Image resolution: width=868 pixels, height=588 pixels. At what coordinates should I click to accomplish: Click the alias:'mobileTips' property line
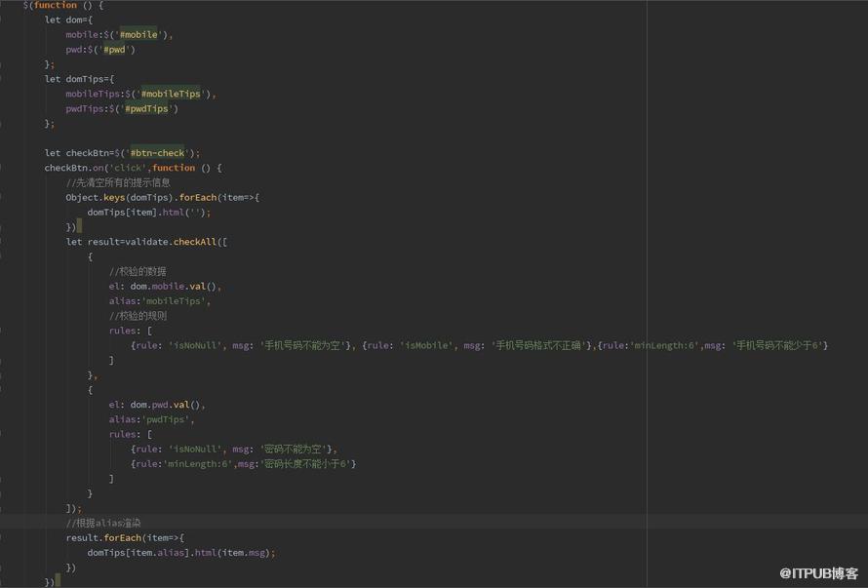[158, 301]
